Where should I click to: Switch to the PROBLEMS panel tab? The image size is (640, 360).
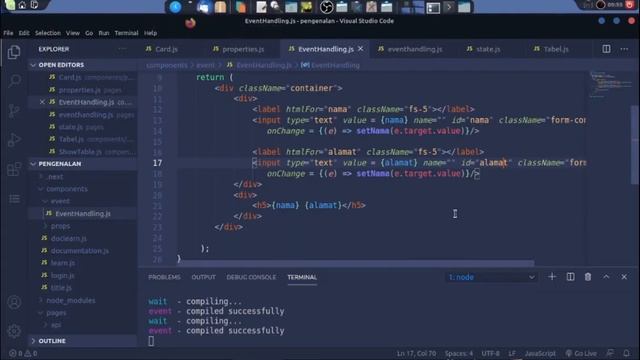point(164,277)
